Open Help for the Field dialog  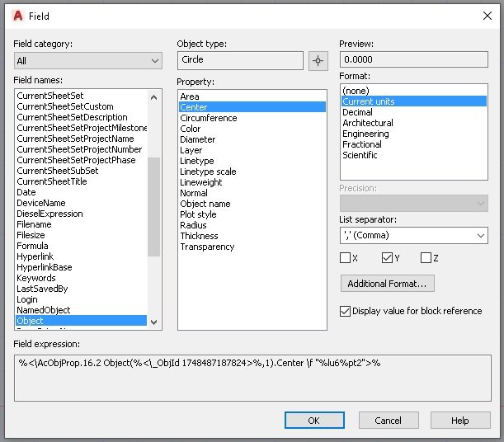pyautogui.click(x=459, y=420)
